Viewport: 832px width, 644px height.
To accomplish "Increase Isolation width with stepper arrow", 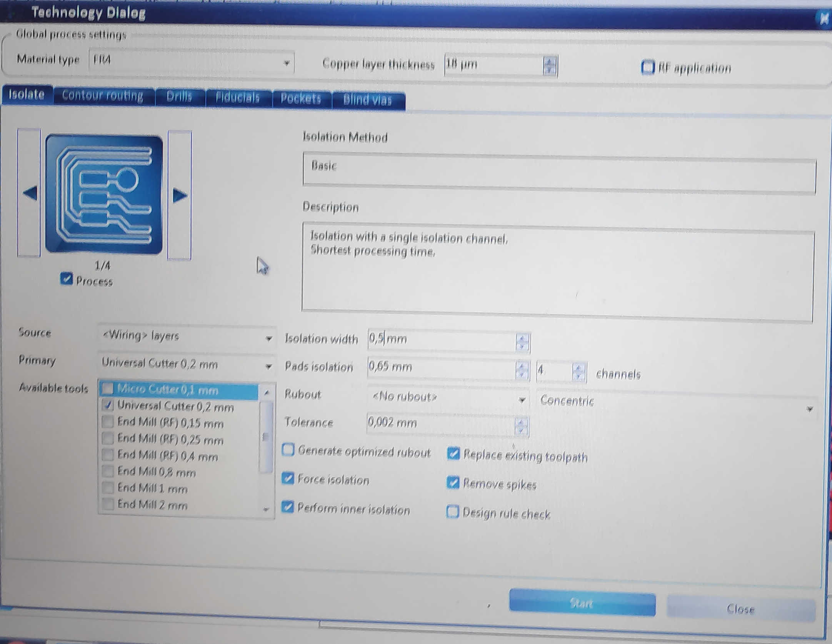I will click(x=522, y=338).
